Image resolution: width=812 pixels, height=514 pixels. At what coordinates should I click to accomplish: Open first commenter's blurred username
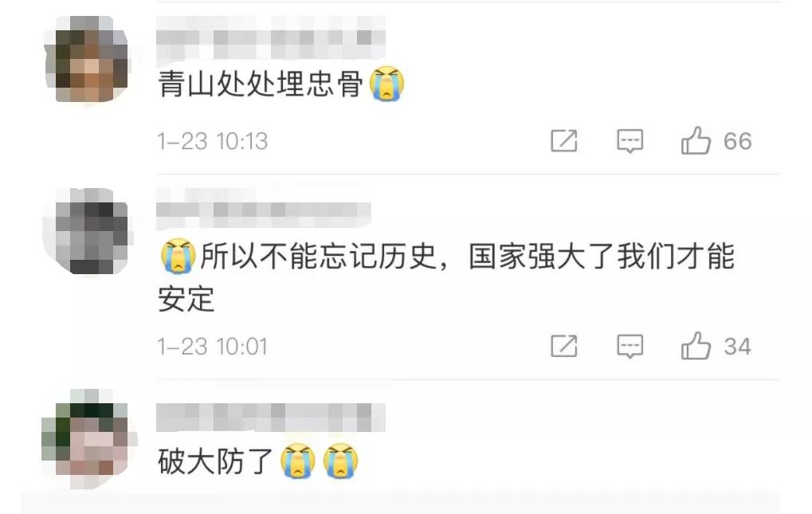[x=270, y=37]
